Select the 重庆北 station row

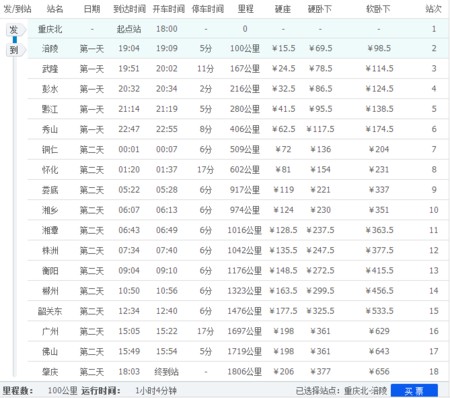[x=238, y=29]
